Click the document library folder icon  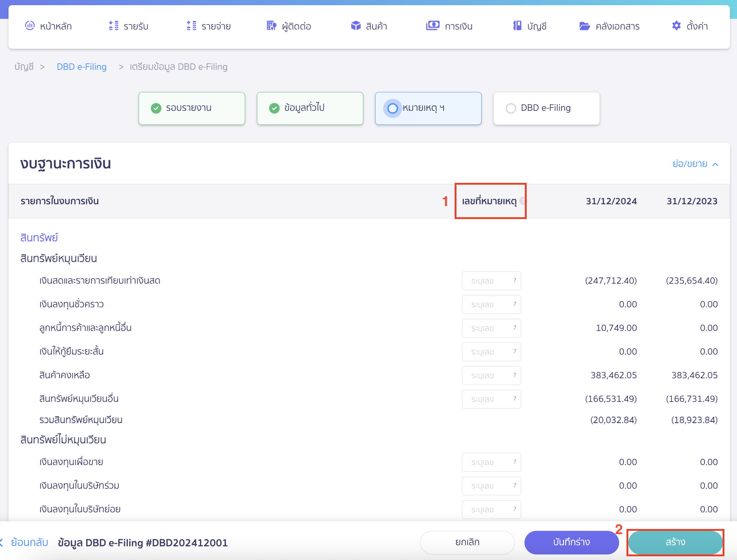584,26
